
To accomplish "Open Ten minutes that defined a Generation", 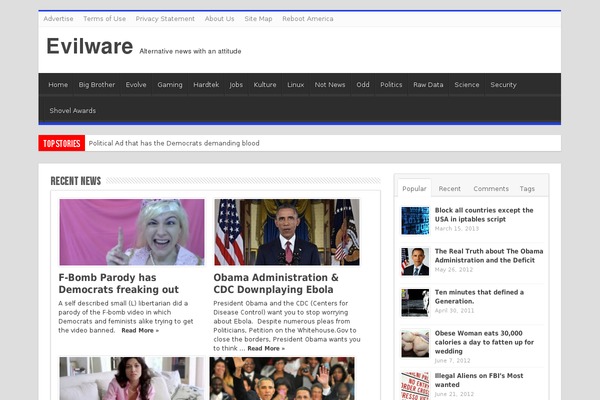I will 479,297.
